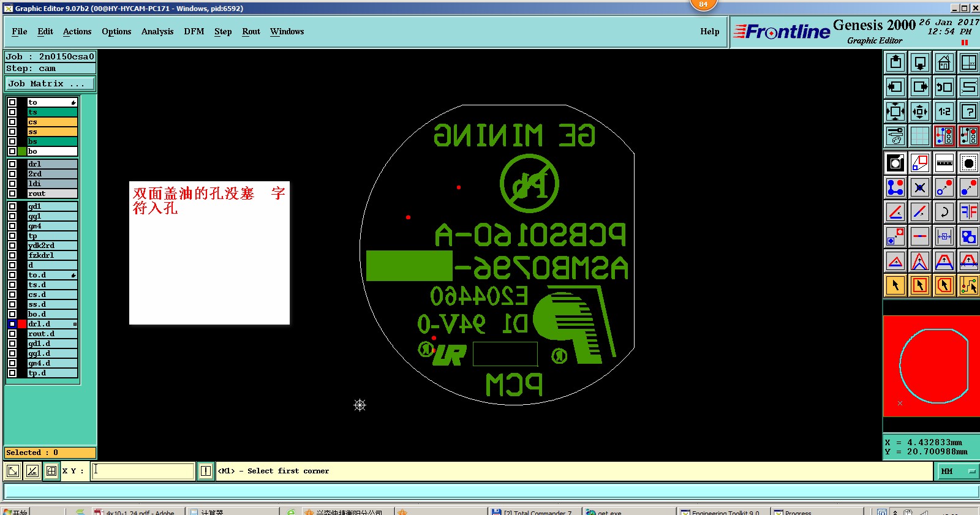Select the polygon area selection arrow tool
980x515 pixels.
[944, 285]
